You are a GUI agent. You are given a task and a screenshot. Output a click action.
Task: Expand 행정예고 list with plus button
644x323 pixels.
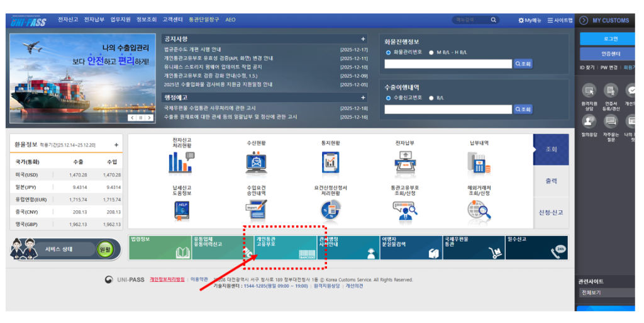coord(363,98)
